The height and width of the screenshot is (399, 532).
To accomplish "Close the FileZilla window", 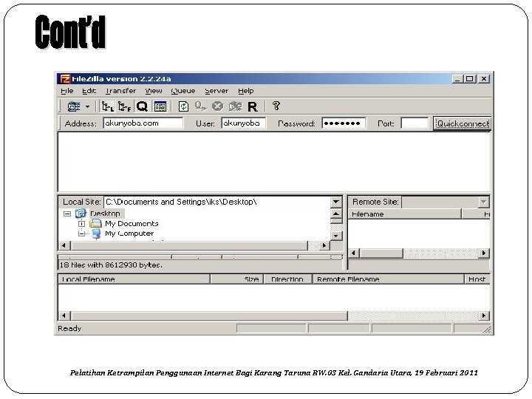I will point(484,79).
